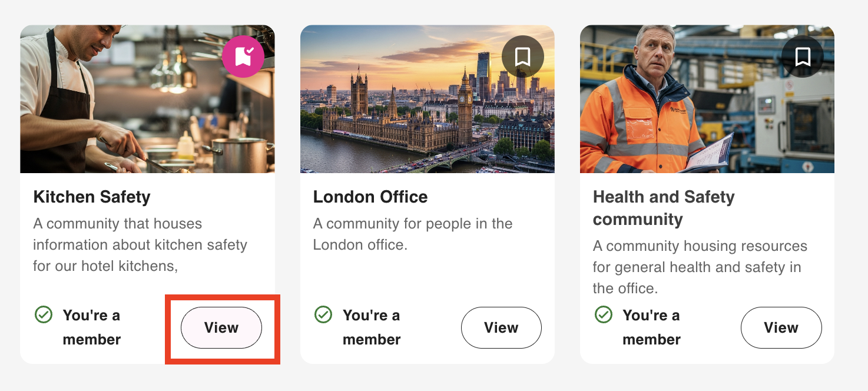The height and width of the screenshot is (391, 868).
Task: Select the Health and Safety community heading
Action: coord(664,207)
